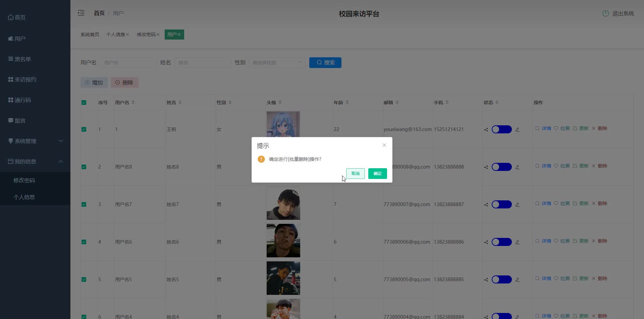
Task: Select 个人信息 in the sidebar submenu
Action: coord(35,197)
